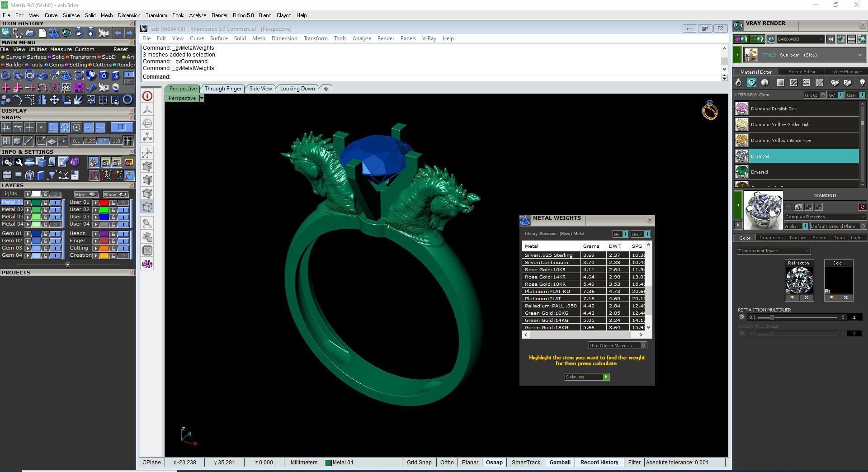This screenshot has height=472, width=868.
Task: Click the sphere pearl library icon in V-Ray
Action: [764, 83]
